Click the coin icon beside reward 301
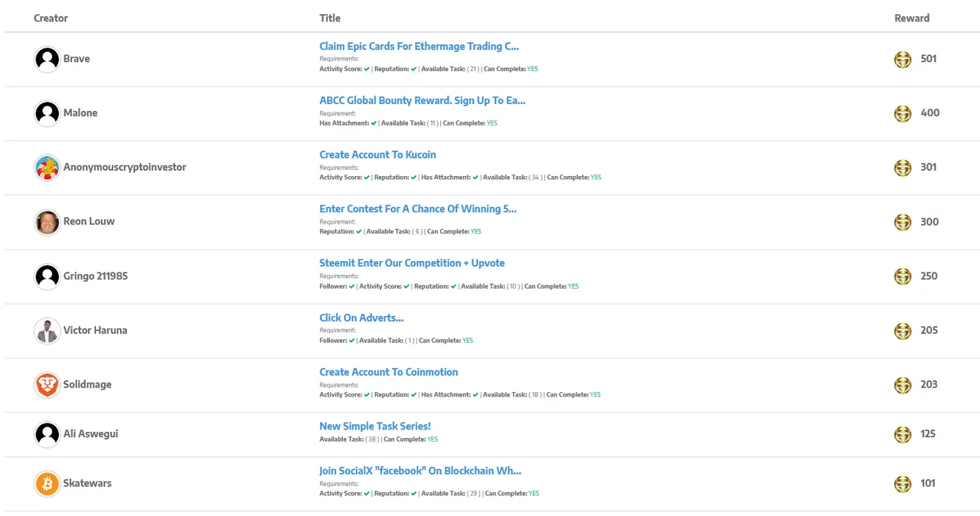 (x=903, y=168)
